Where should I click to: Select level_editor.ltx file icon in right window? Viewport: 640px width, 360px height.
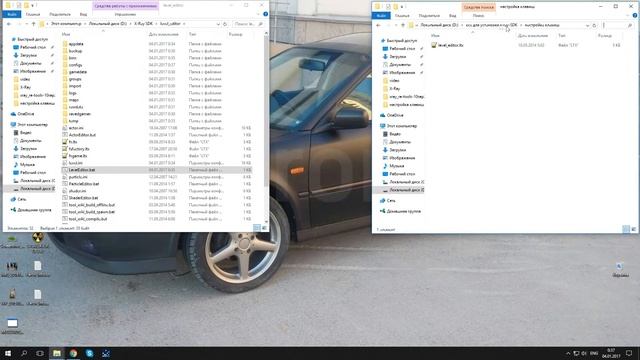pos(434,45)
